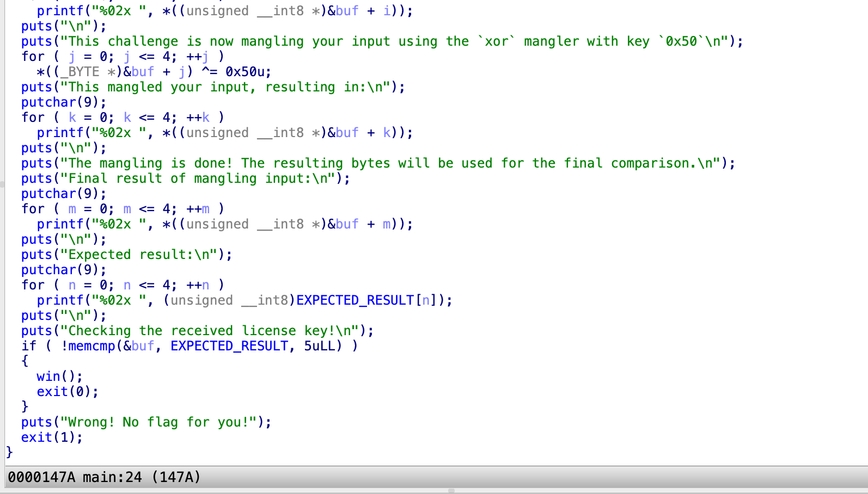
Task: Click the "0000147A main:24" status bar text
Action: [75, 477]
